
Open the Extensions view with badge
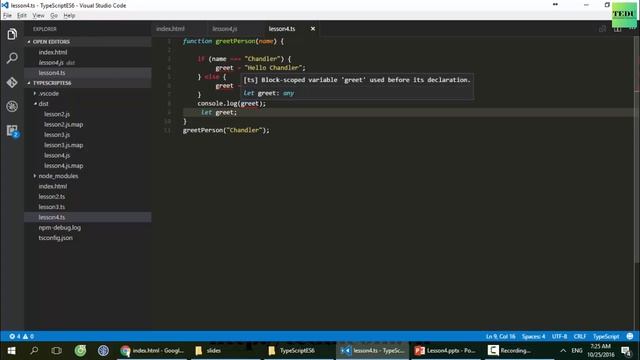coord(12,131)
